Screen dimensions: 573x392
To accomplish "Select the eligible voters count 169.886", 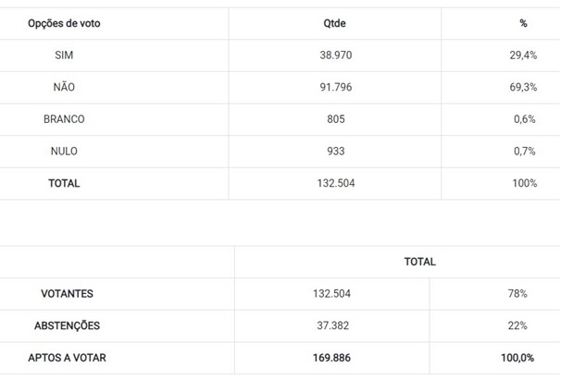I will (331, 357).
